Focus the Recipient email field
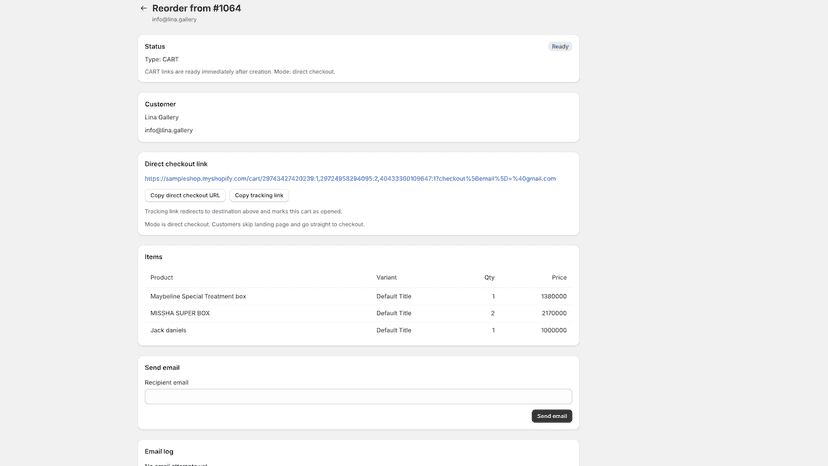Viewport: 828px width, 466px height. tap(358, 397)
